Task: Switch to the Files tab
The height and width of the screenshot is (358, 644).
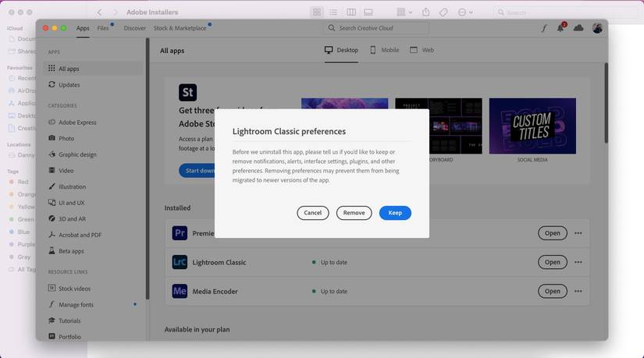Action: tap(103, 28)
